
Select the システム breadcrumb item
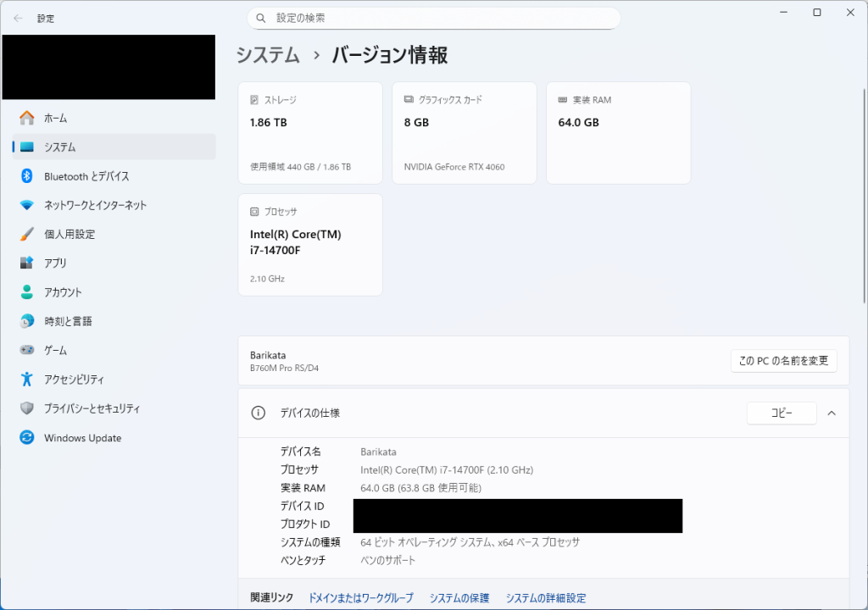[268, 55]
